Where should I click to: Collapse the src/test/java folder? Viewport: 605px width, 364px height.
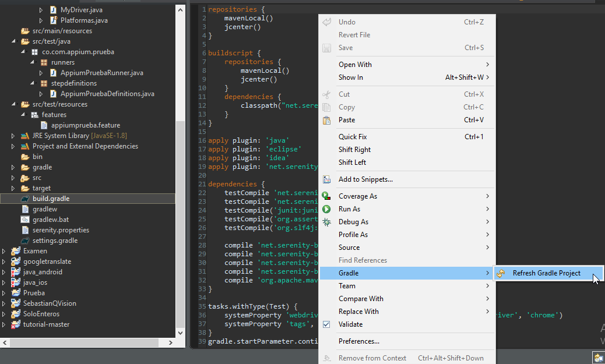pyautogui.click(x=13, y=41)
